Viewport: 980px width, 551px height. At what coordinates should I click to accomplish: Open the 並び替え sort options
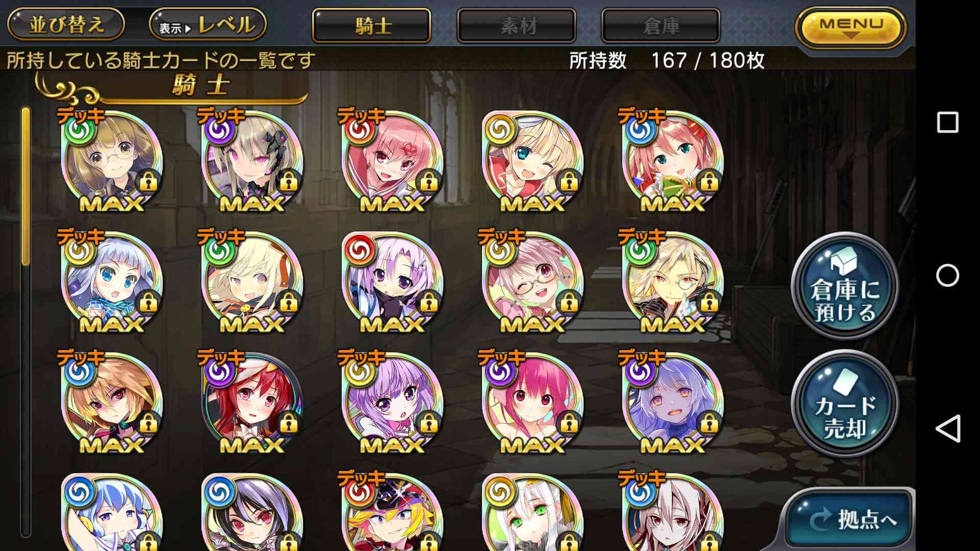(x=66, y=24)
